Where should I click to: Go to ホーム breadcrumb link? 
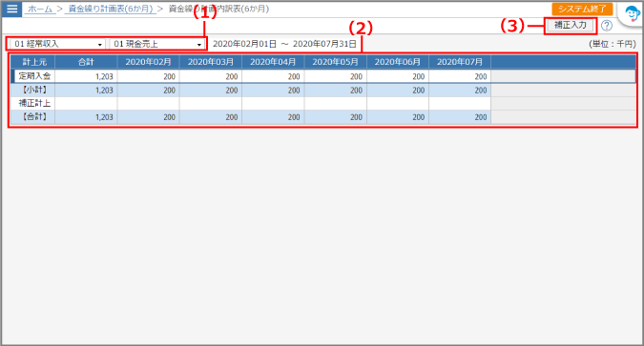[x=40, y=9]
